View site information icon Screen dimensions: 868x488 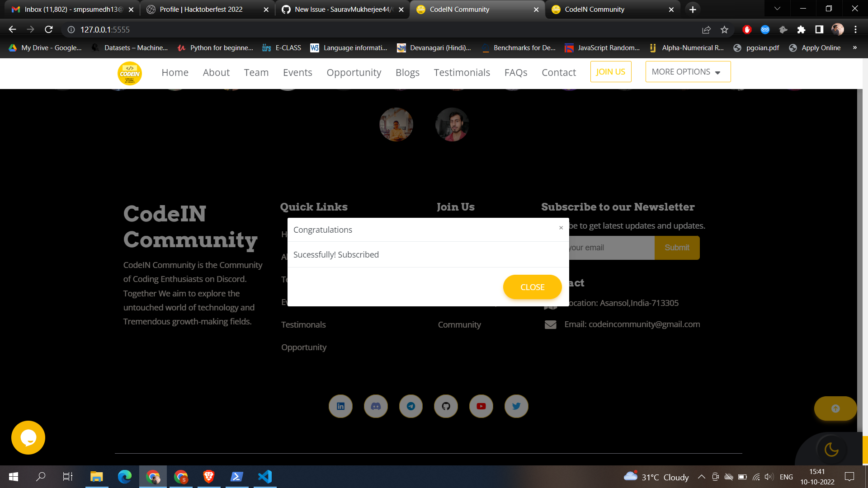tap(71, 29)
